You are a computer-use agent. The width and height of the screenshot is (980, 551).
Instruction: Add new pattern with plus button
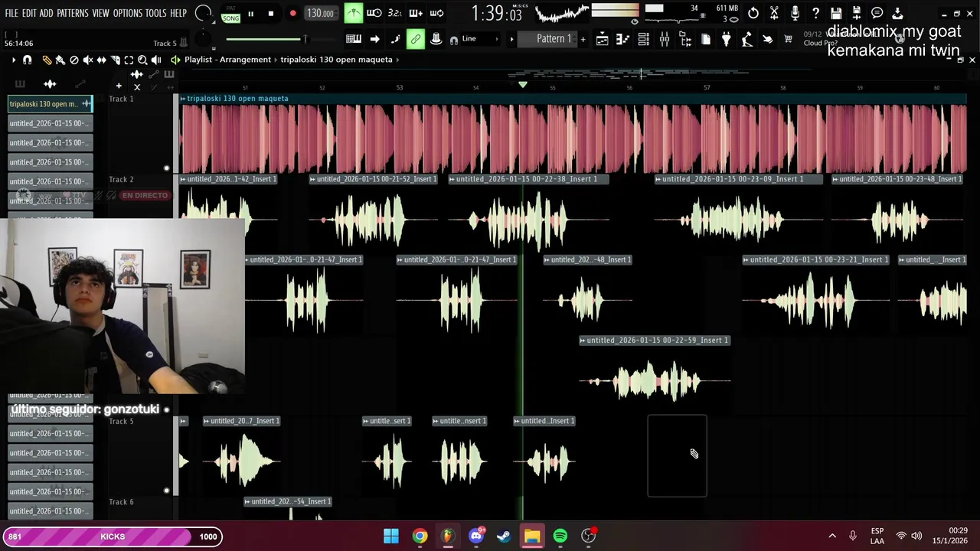(x=583, y=39)
